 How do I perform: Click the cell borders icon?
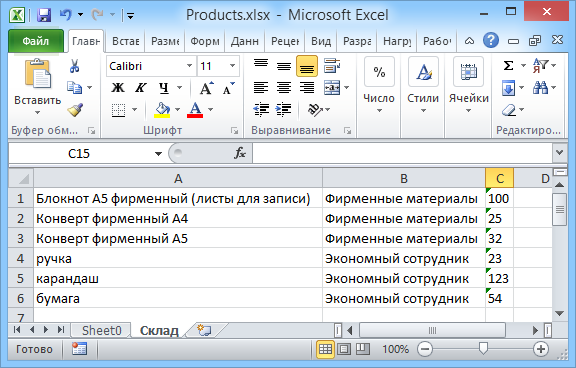pyautogui.click(x=118, y=110)
